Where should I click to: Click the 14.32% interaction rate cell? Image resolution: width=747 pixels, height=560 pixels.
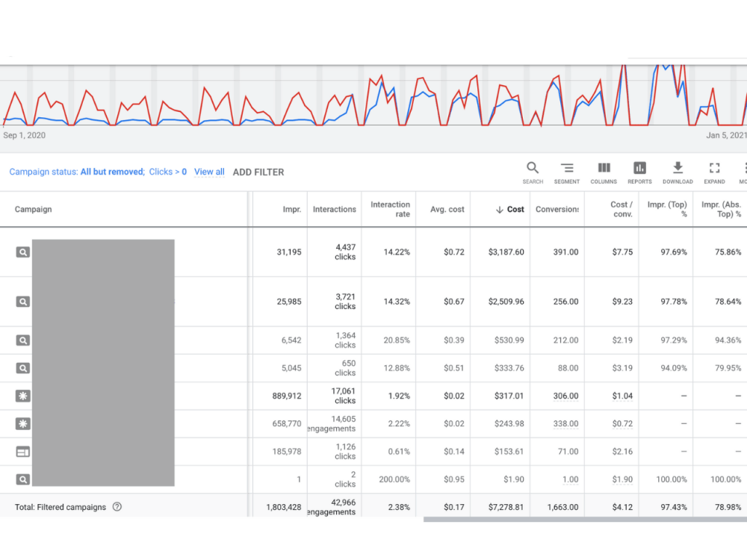point(397,302)
